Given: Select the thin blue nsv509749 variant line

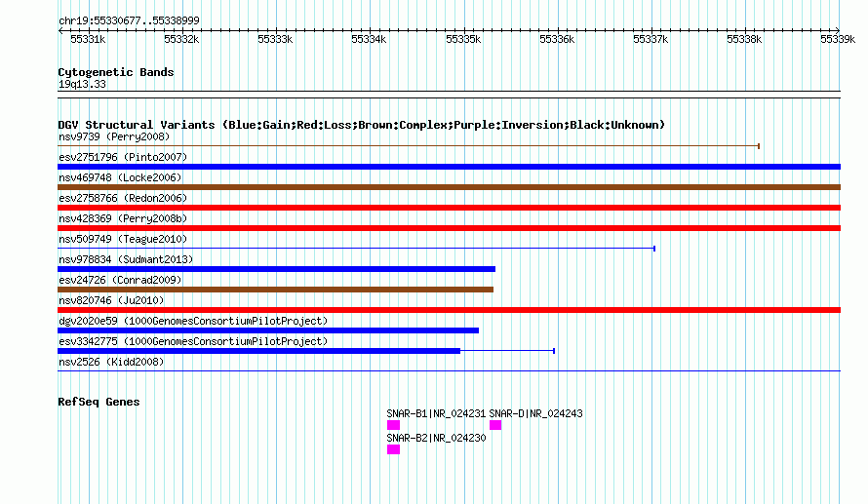Looking at the screenshot, I should point(357,249).
